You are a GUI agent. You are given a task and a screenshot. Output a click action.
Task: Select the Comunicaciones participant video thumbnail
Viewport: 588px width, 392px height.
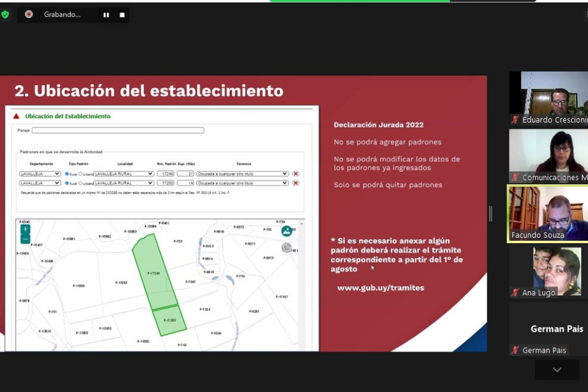[549, 156]
